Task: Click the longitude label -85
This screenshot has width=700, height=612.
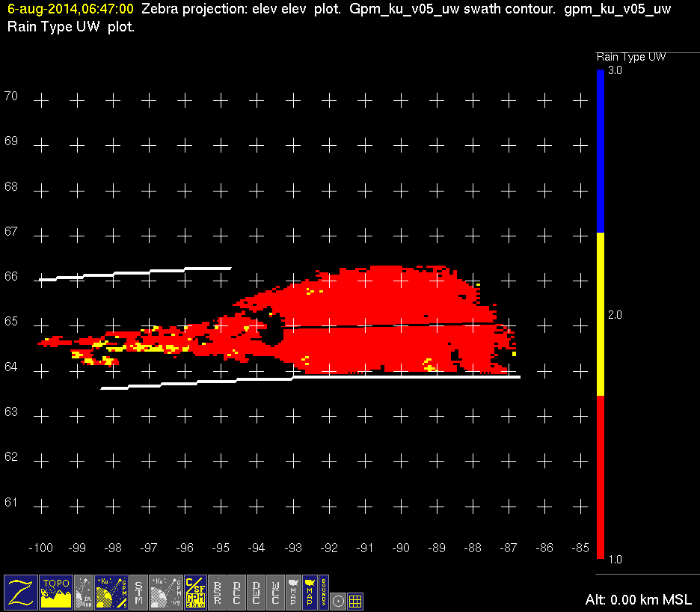Action: pos(580,548)
